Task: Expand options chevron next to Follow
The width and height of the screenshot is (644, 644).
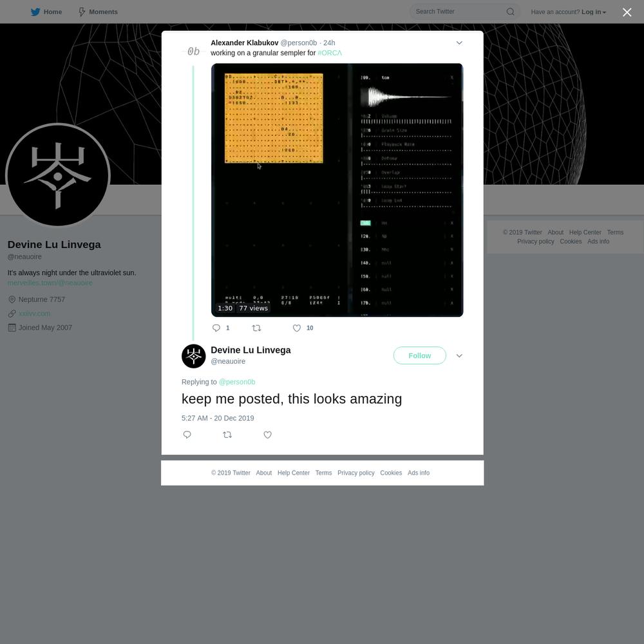Action: 459,355
